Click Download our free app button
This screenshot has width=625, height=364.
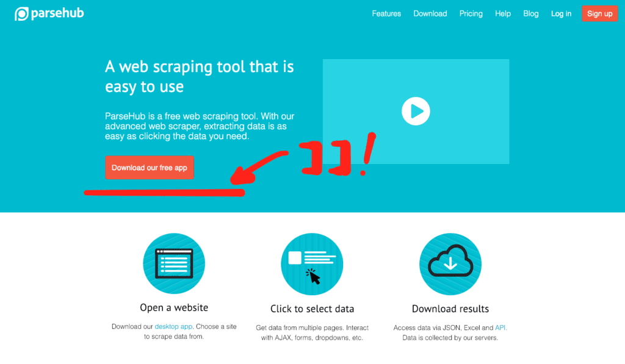tap(150, 168)
